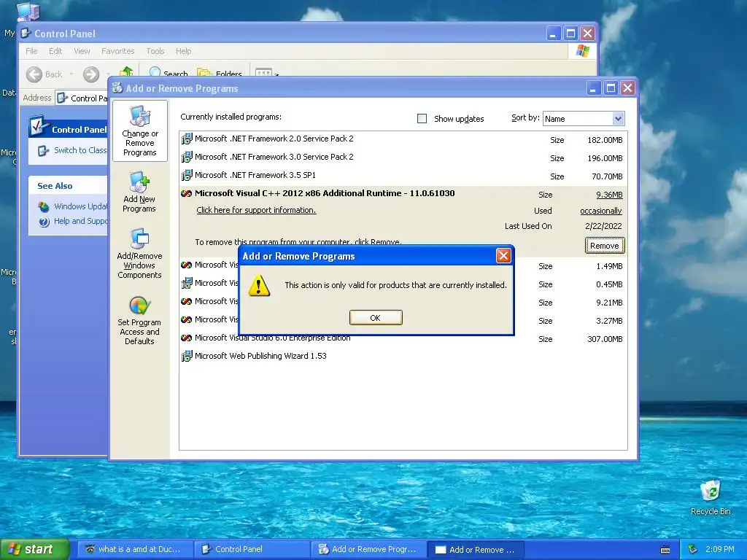Viewport: 747px width, 560px height.
Task: Open Edit menu in Control Panel window
Action: point(55,51)
